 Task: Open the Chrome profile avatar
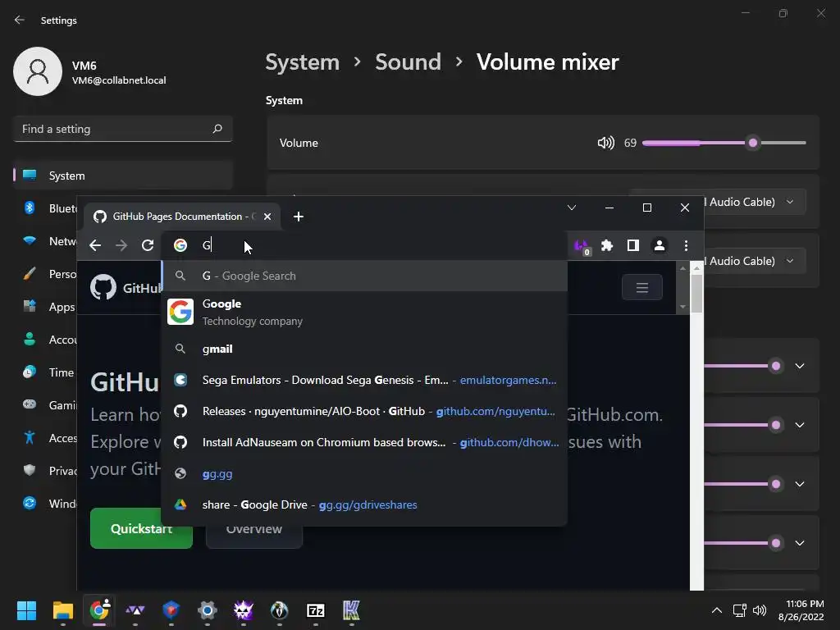coord(660,245)
